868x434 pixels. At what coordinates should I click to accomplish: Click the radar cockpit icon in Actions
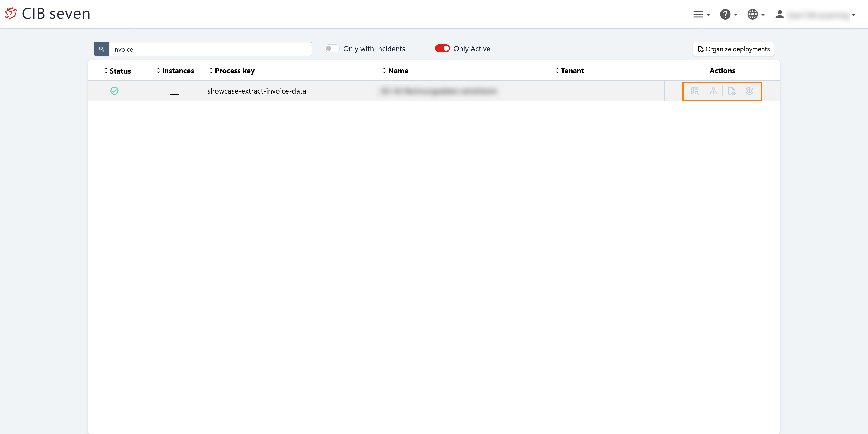click(749, 91)
